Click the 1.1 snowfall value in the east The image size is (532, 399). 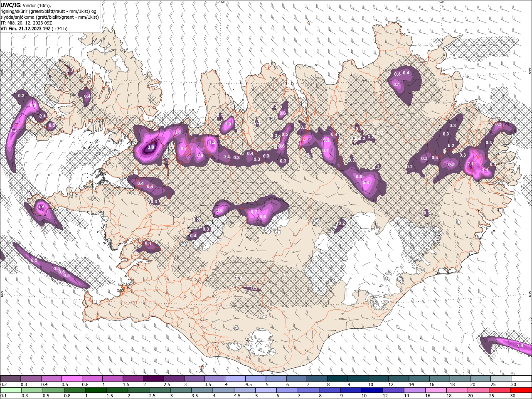point(485,170)
